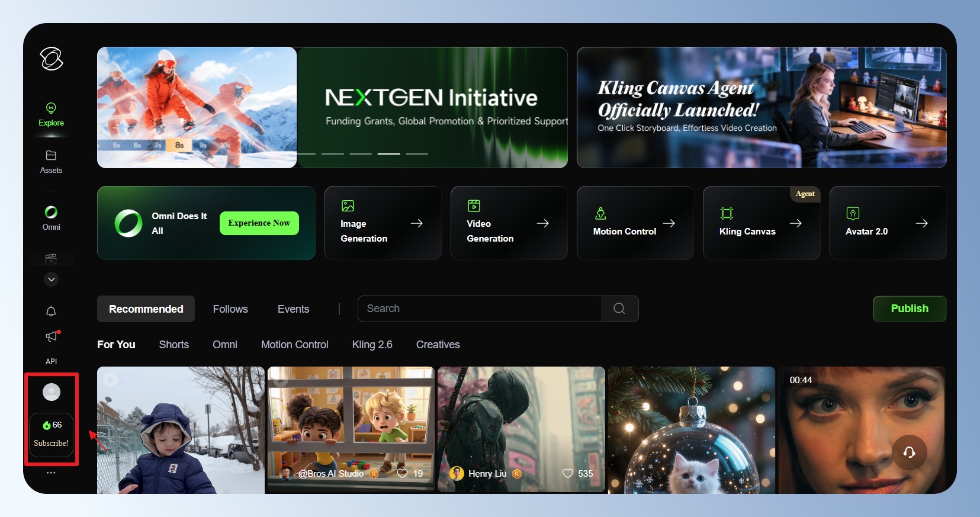The height and width of the screenshot is (517, 980).
Task: Click the user profile avatar
Action: click(x=52, y=392)
